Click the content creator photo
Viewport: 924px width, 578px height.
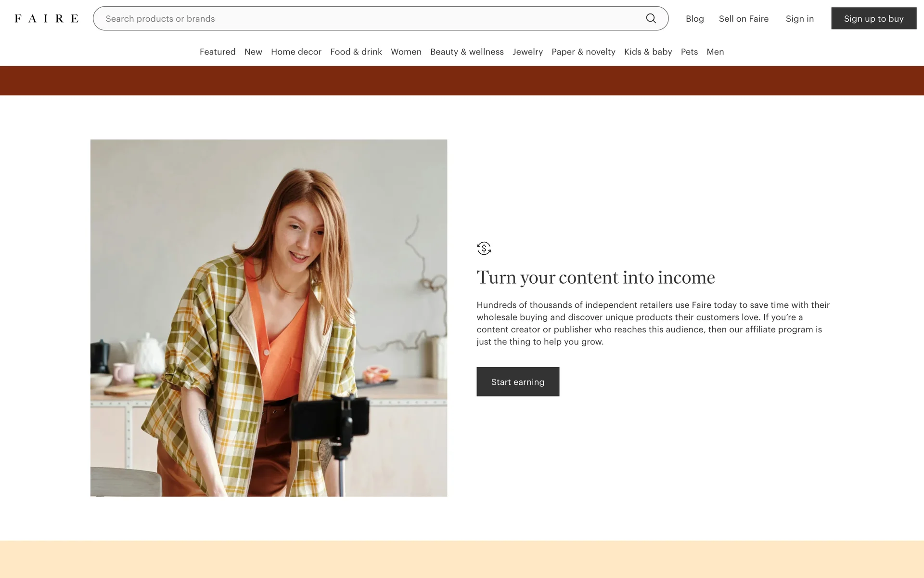coord(269,318)
